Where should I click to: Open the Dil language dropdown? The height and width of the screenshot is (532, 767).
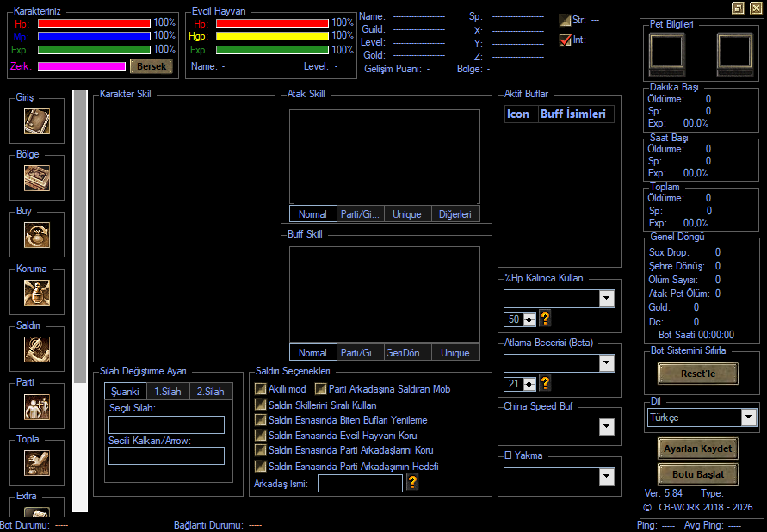click(x=748, y=418)
